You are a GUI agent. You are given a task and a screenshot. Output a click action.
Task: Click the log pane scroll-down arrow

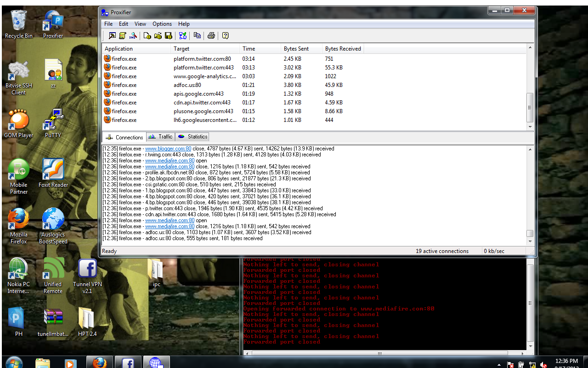click(530, 241)
